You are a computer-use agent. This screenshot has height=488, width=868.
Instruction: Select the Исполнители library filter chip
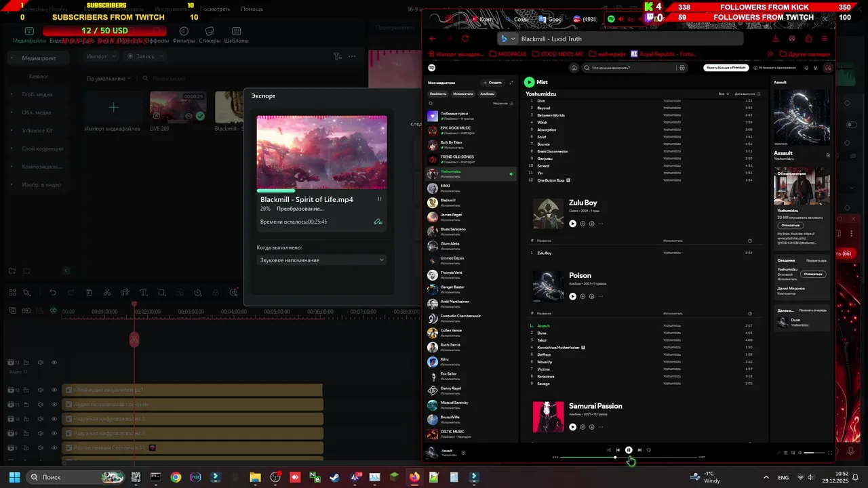(463, 94)
